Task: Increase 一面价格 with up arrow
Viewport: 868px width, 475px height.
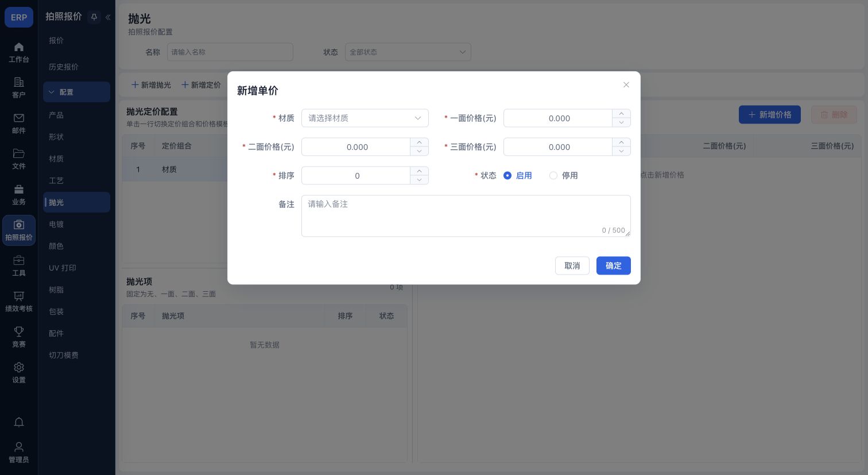Action: pos(621,114)
